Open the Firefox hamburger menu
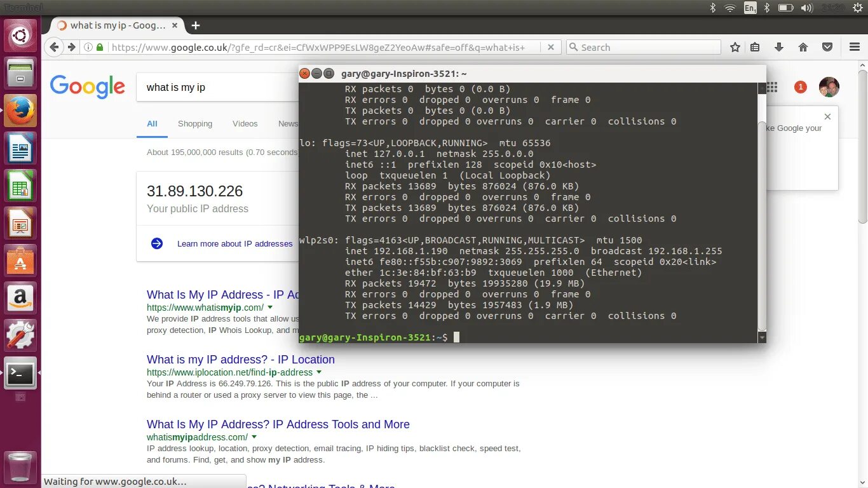This screenshot has height=488, width=868. point(855,47)
